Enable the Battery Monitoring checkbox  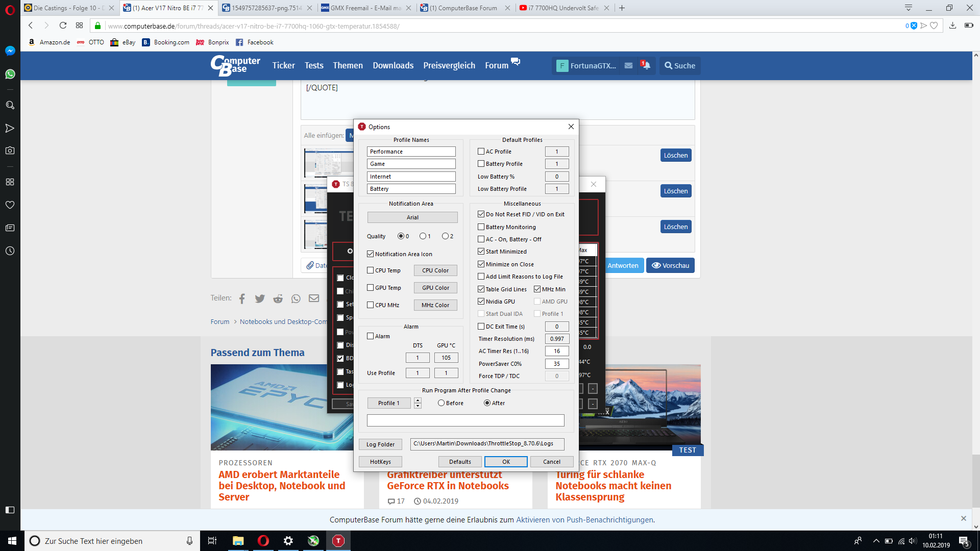pos(481,227)
